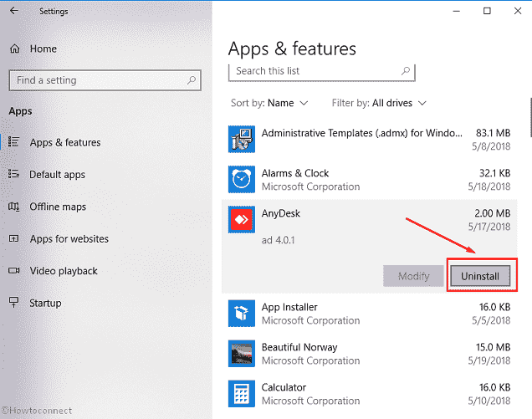Click the Default apps sidebar icon
532x419 pixels.
(x=13, y=174)
